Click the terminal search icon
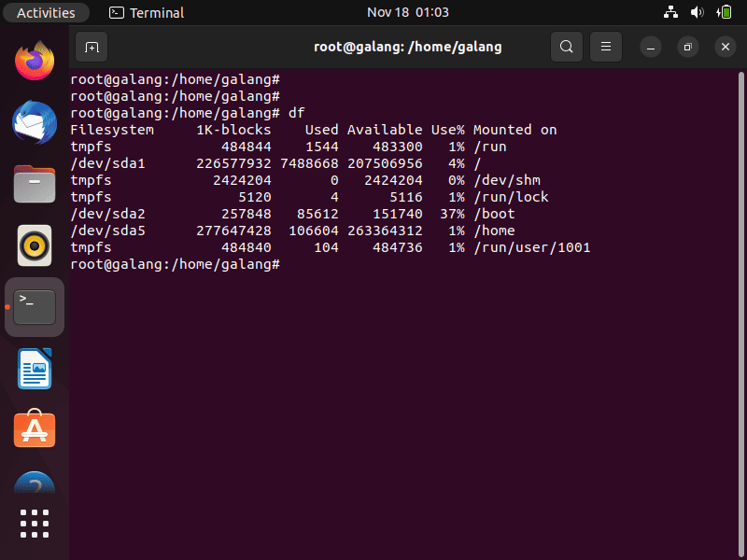This screenshot has height=560, width=747. pyautogui.click(x=567, y=47)
